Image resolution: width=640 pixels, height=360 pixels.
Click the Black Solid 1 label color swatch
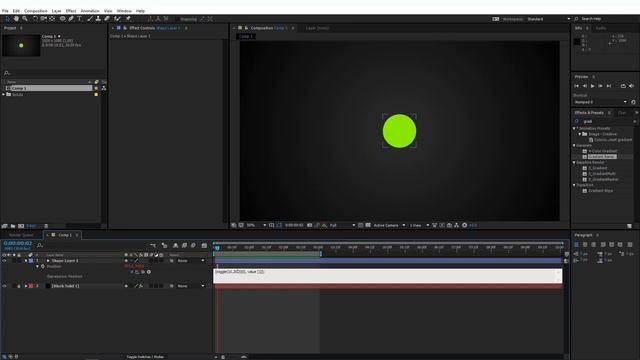pyautogui.click(x=31, y=286)
